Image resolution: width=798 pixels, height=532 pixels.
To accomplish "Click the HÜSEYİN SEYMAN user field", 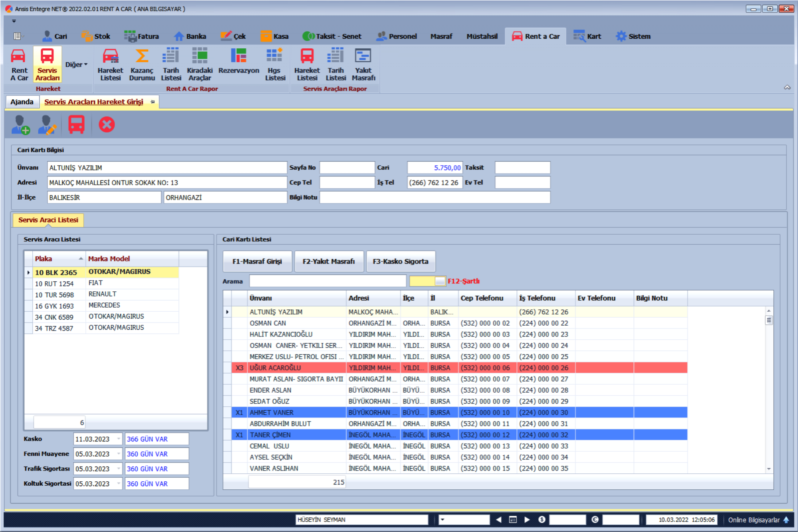I will point(361,520).
